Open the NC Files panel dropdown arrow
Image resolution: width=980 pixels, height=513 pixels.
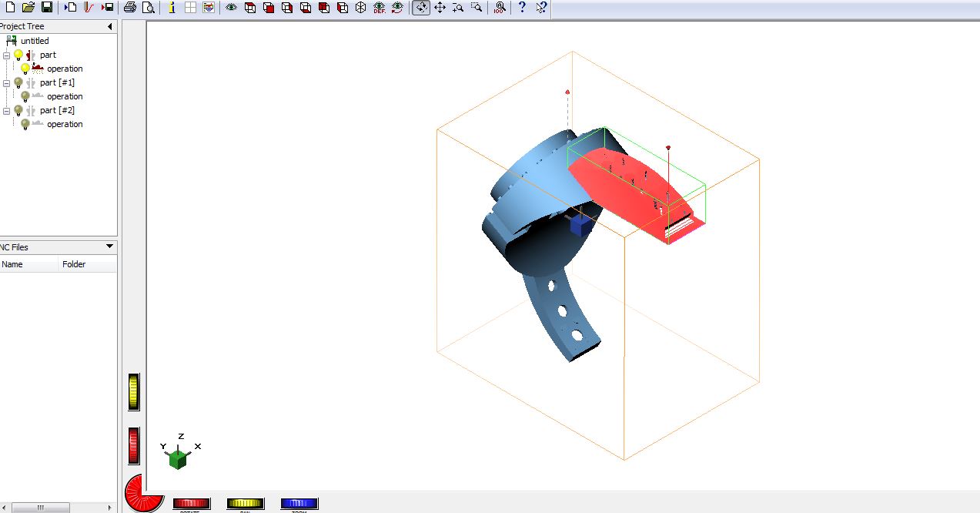pos(109,247)
